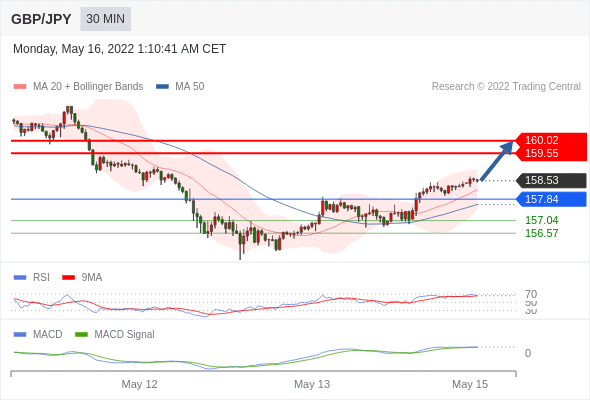The width and height of the screenshot is (590, 400).
Task: Toggle the MA 50 legend label
Action: [x=190, y=87]
